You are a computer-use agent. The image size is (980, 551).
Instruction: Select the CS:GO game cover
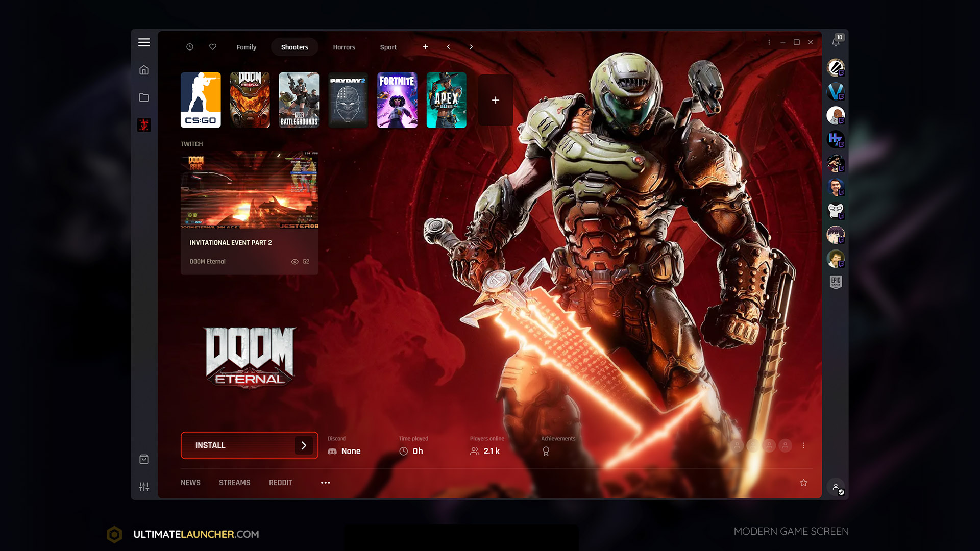(x=201, y=100)
